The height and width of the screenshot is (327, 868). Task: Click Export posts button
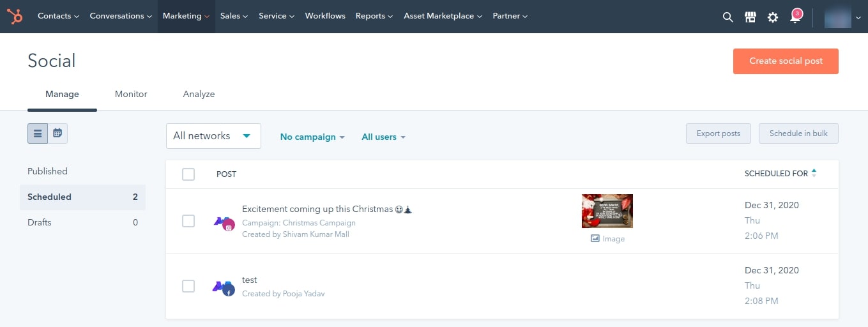pos(719,133)
